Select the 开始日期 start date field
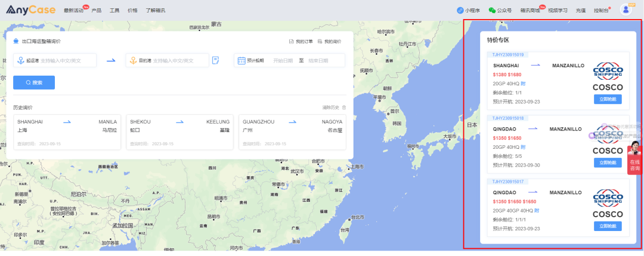The height and width of the screenshot is (256, 644). tap(283, 60)
